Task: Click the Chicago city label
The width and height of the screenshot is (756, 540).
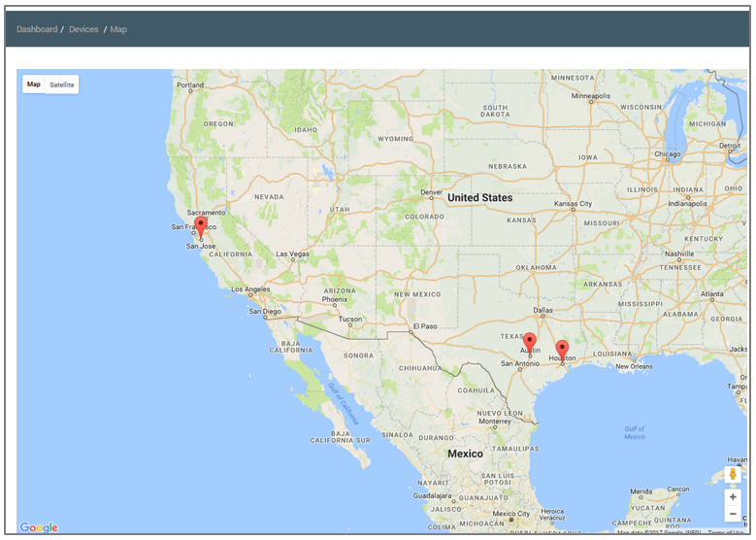Action: [668, 154]
